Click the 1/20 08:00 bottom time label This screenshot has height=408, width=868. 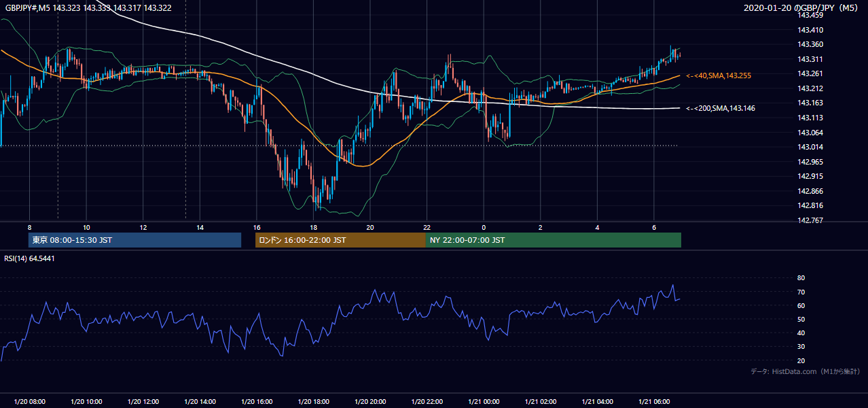(x=29, y=402)
